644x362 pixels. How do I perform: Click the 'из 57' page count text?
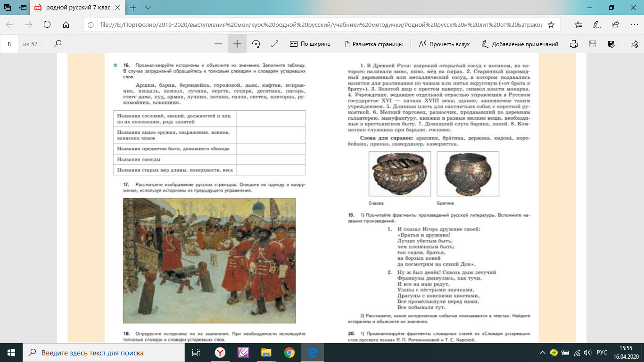coord(30,44)
